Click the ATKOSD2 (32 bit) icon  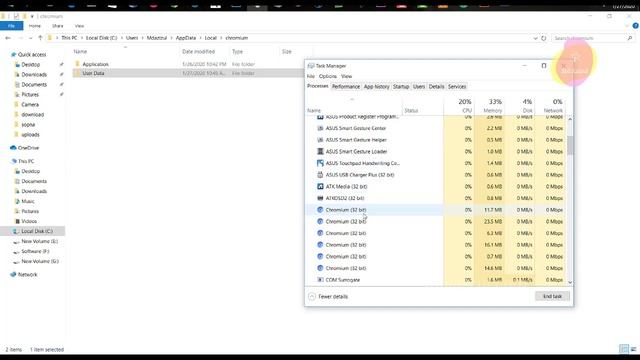tap(320, 198)
